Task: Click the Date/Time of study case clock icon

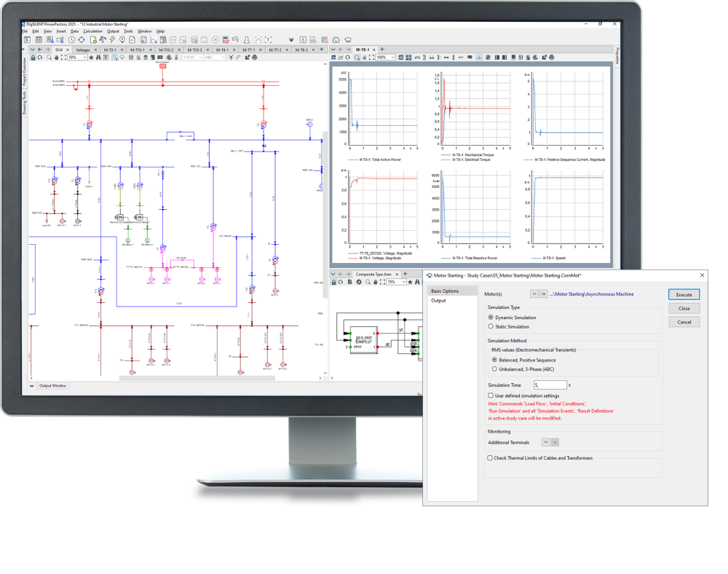Action: pos(72,40)
